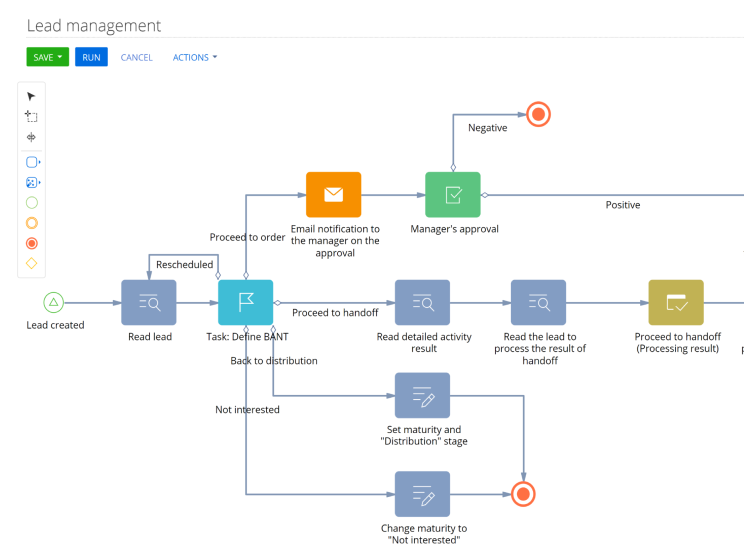Select the arrow pointer tool
This screenshot has width=744, height=557.
(x=31, y=96)
